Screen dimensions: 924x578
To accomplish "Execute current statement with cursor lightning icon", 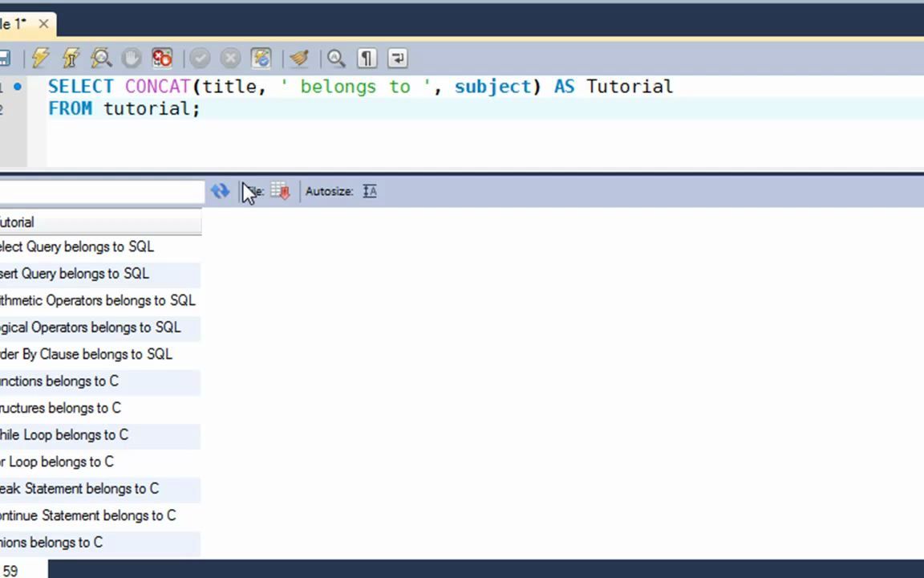I will [x=71, y=58].
